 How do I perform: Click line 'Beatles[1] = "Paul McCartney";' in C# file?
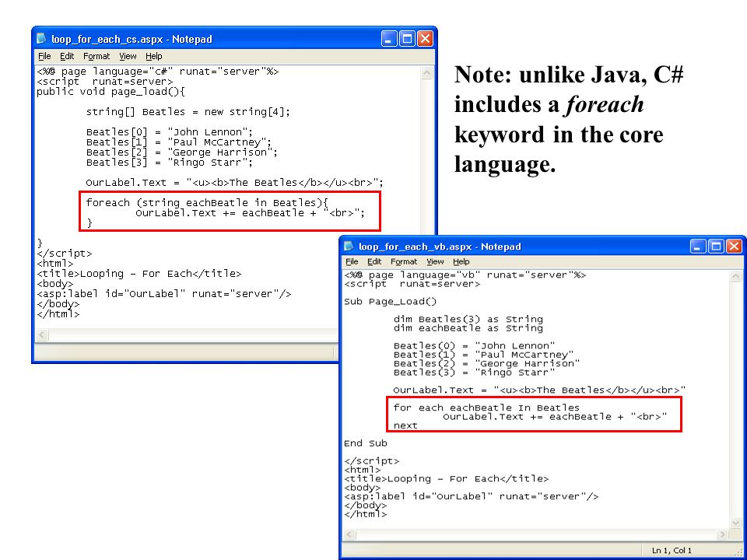point(179,142)
